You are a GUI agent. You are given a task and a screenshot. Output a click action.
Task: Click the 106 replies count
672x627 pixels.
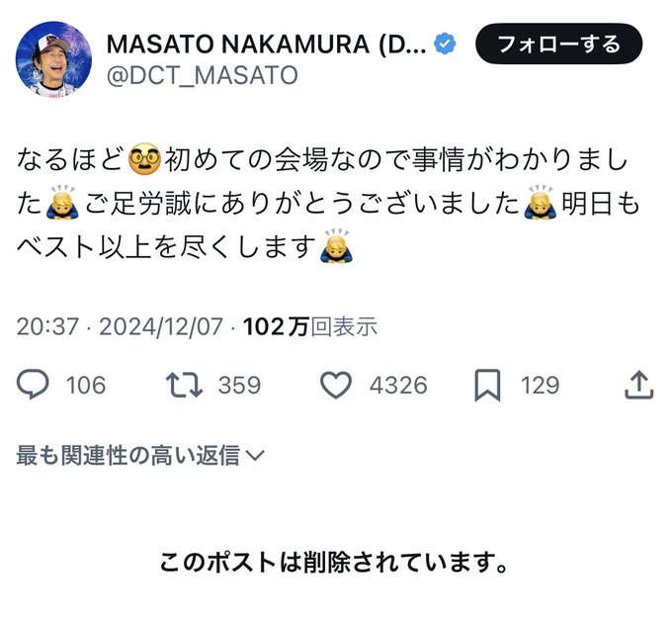coord(86,385)
